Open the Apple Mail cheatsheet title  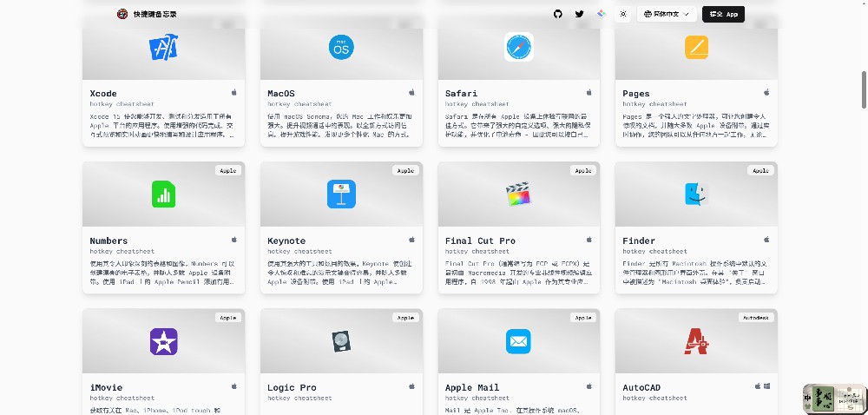click(x=472, y=387)
